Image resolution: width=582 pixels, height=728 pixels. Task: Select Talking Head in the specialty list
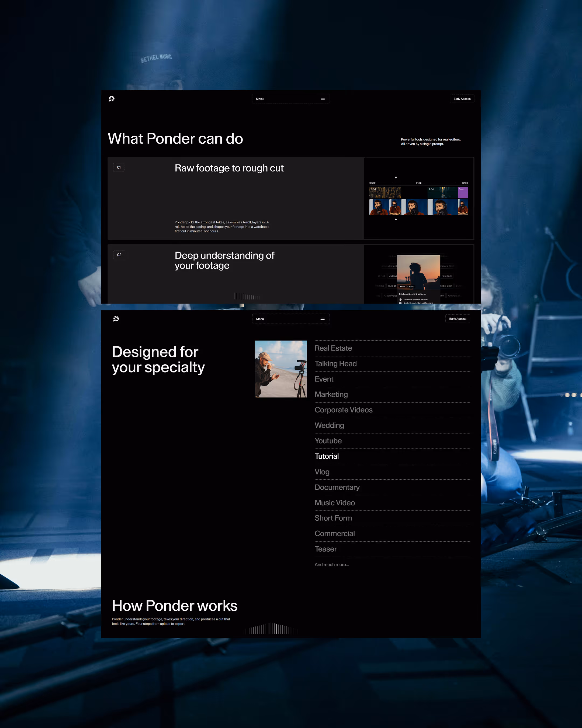tap(336, 364)
